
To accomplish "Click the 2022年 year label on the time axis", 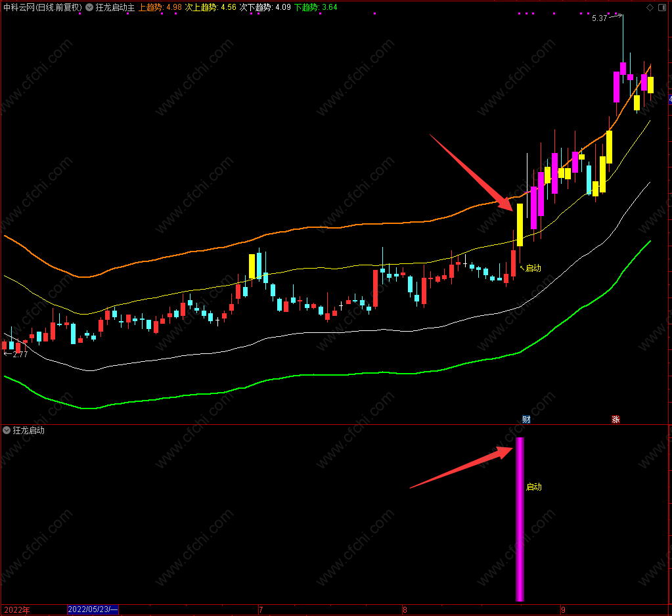I will [17, 610].
